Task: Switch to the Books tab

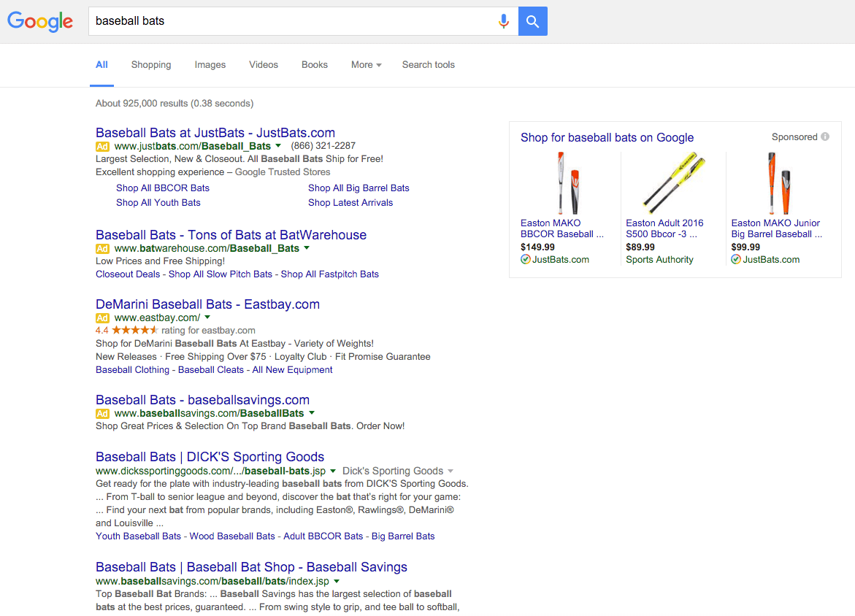Action: pyautogui.click(x=315, y=65)
